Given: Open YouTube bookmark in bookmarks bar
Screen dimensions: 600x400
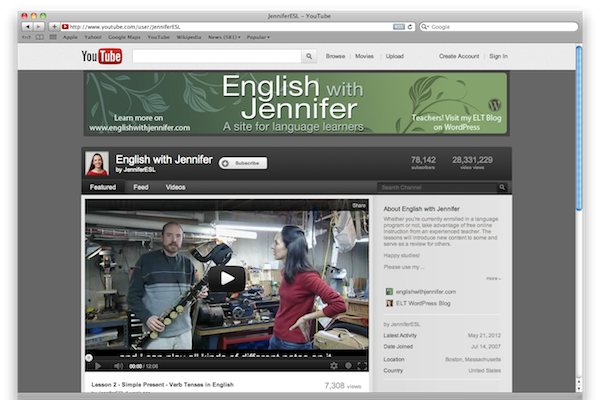Looking at the screenshot, I should point(158,37).
